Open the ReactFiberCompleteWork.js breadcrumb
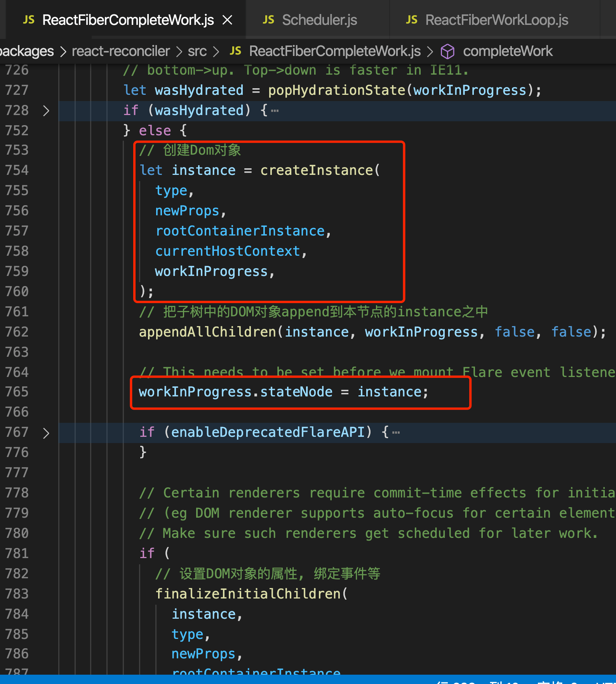 pos(335,51)
